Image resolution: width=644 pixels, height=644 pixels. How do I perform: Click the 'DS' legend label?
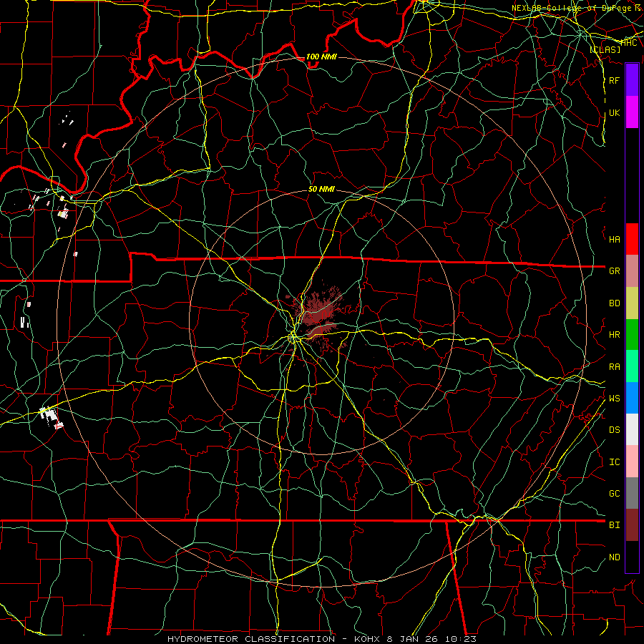point(614,429)
